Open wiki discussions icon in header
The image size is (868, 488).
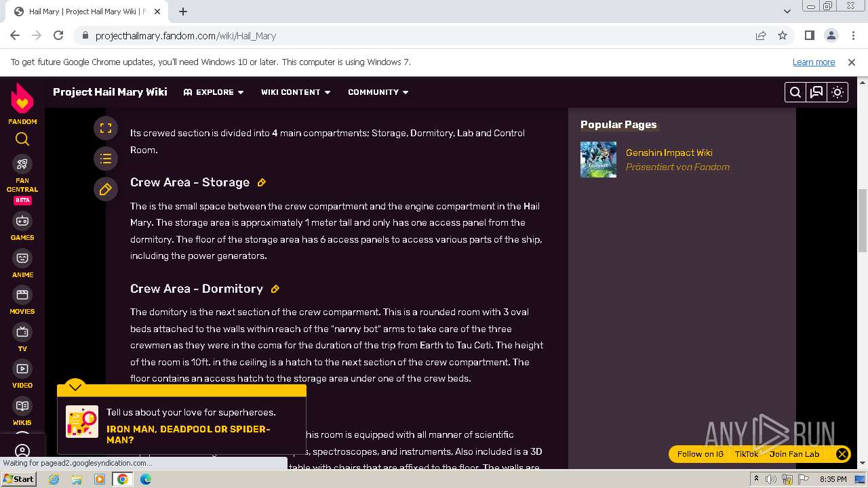816,92
